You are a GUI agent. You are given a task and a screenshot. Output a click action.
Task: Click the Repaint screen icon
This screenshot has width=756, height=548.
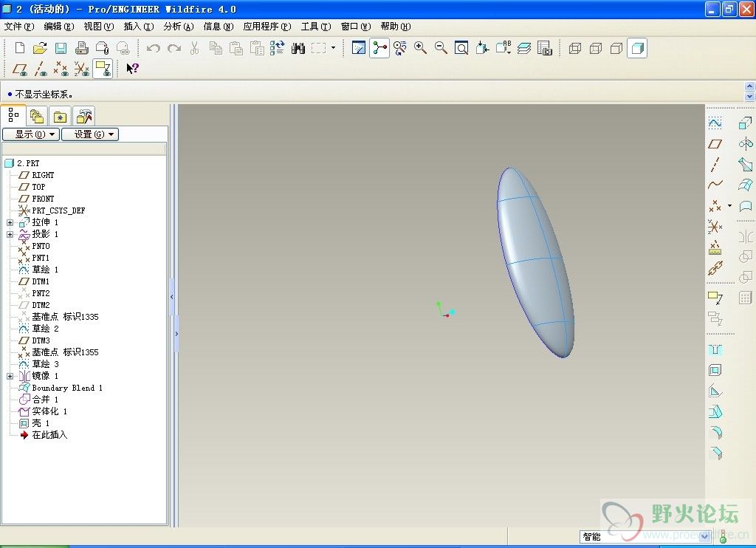pyautogui.click(x=359, y=48)
